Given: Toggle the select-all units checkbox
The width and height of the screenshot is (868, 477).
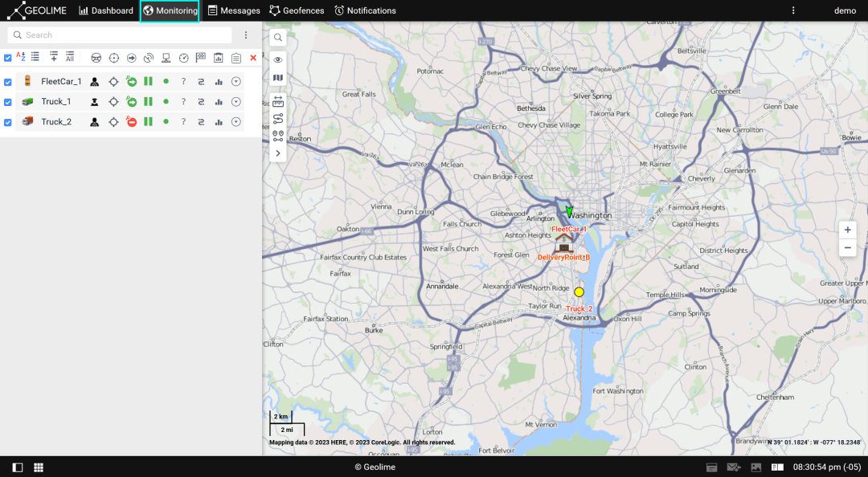Looking at the screenshot, I should 8,58.
